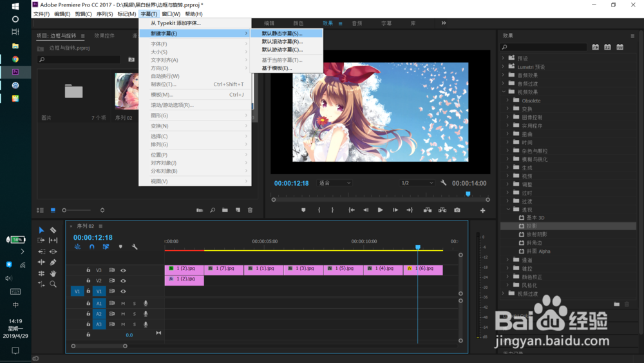
Task: Click YUV effects filter icon
Action: click(x=620, y=47)
